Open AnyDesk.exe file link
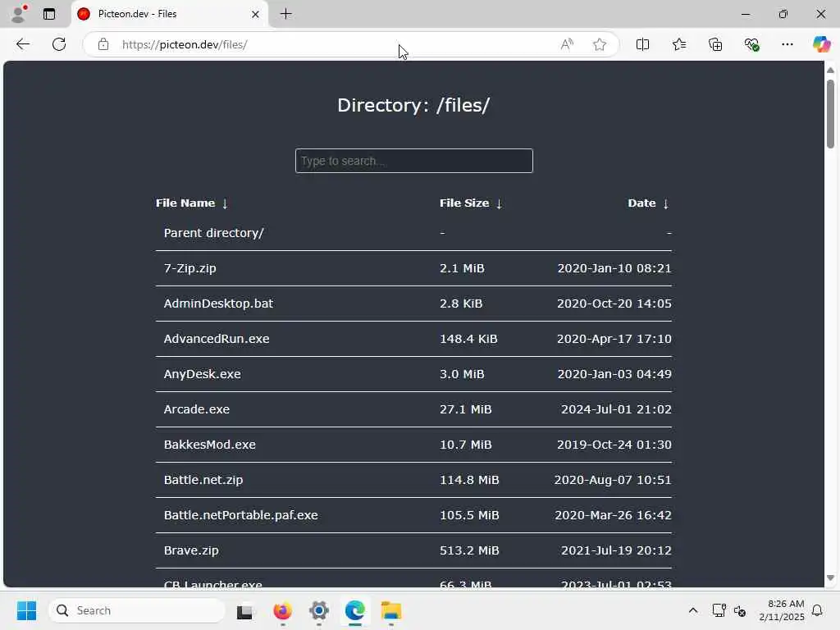This screenshot has width=840, height=630. 203,374
